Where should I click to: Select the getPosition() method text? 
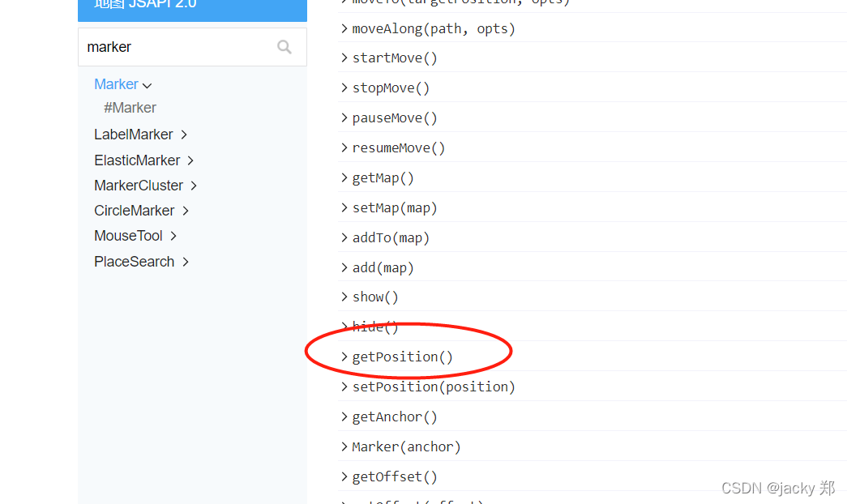click(x=403, y=357)
